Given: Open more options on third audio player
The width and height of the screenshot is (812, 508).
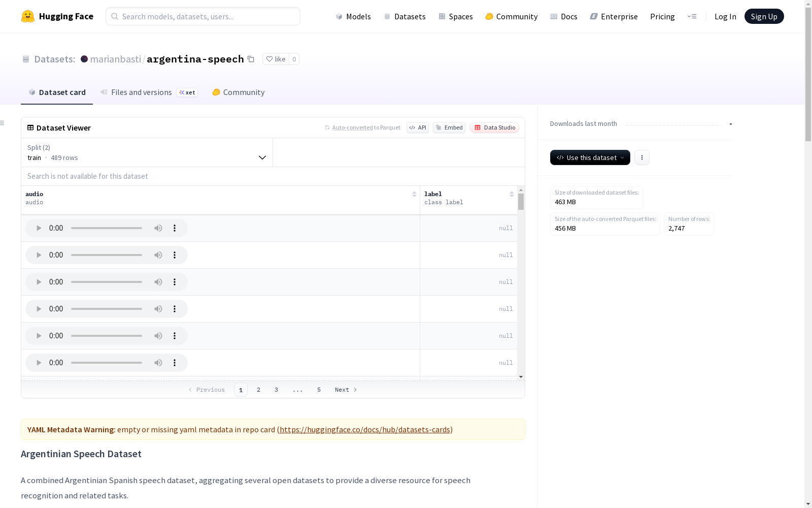Looking at the screenshot, I should [175, 282].
